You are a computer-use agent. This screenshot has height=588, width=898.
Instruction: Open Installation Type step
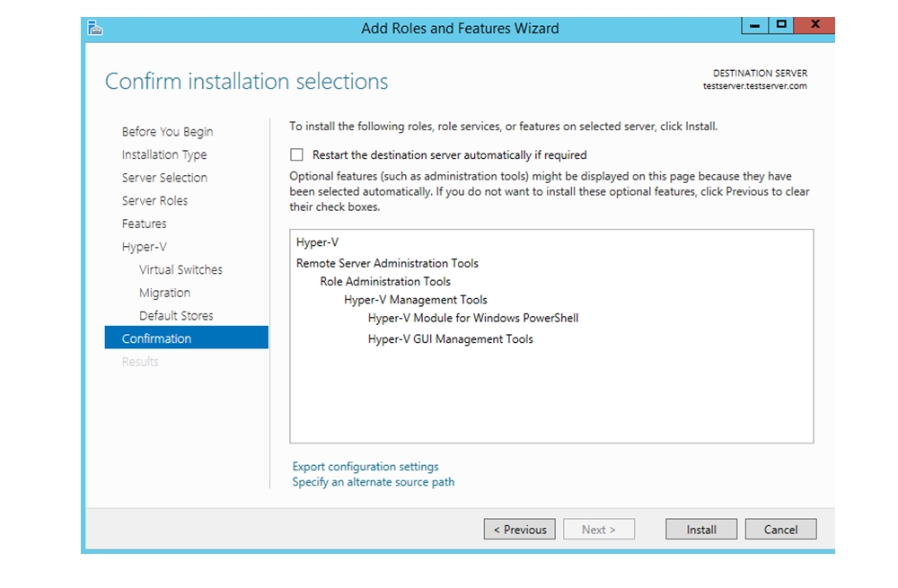(x=164, y=154)
